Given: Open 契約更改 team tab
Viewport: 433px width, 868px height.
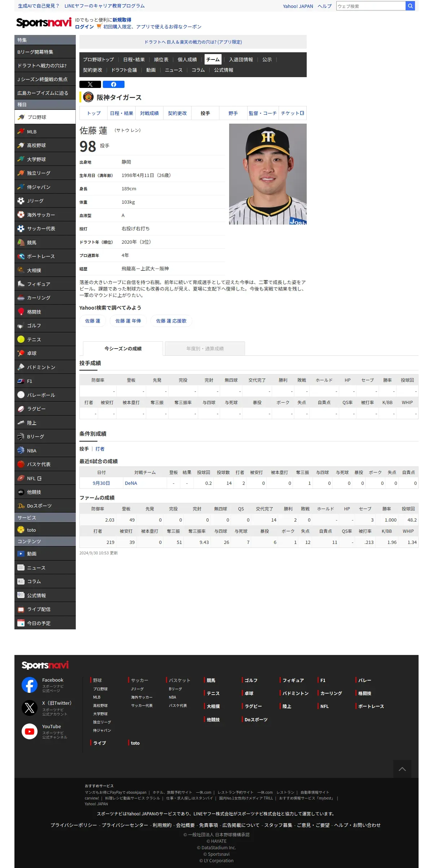Looking at the screenshot, I should [178, 113].
